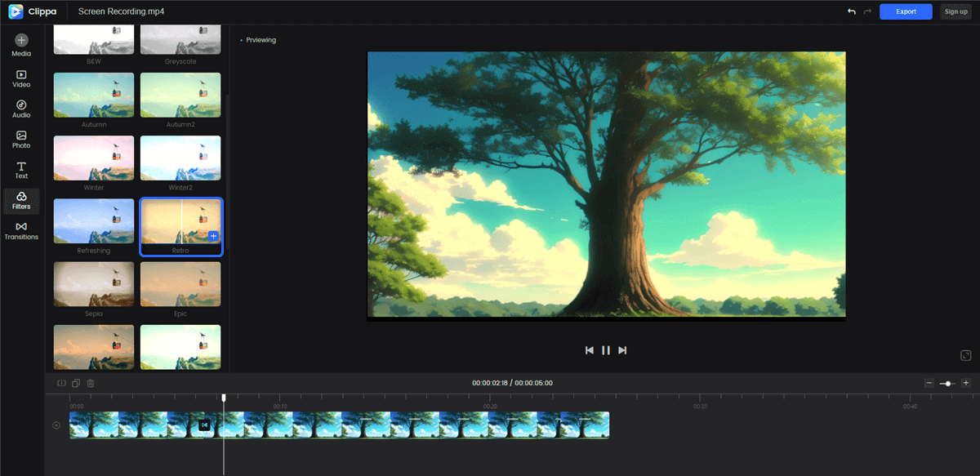Toggle fullscreen preview icon

[965, 355]
